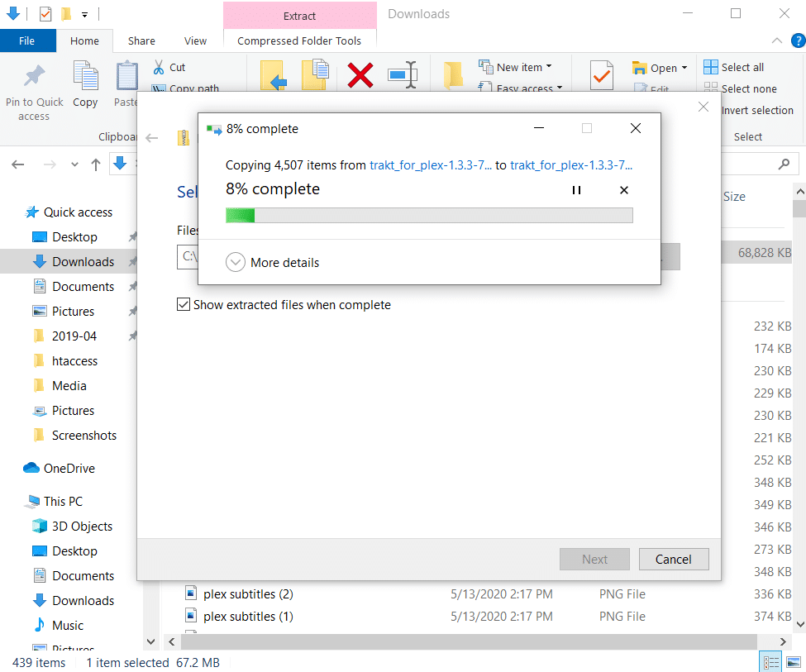The image size is (806, 672).
Task: Click the horizontal scrollbar of the file list
Action: pyautogui.click(x=469, y=641)
